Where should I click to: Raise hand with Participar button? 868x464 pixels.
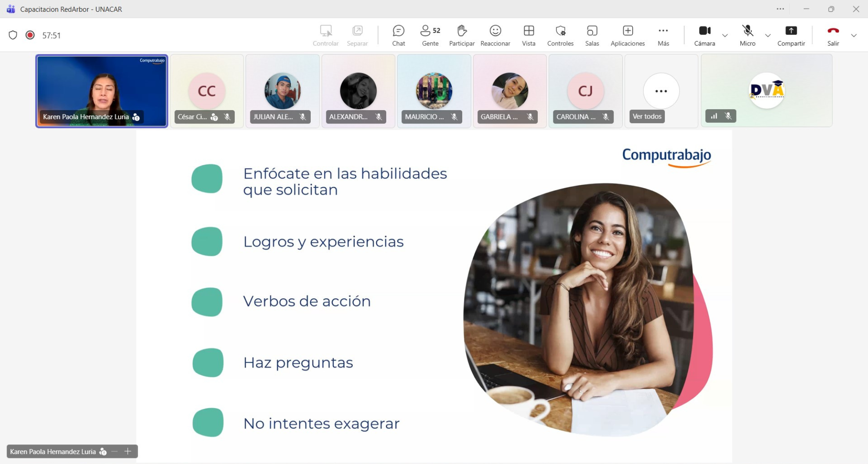(x=461, y=35)
